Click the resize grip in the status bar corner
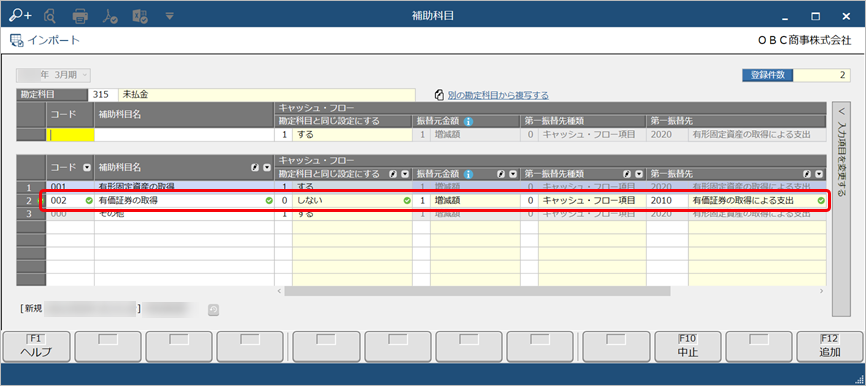866x386 pixels. pyautogui.click(x=859, y=379)
